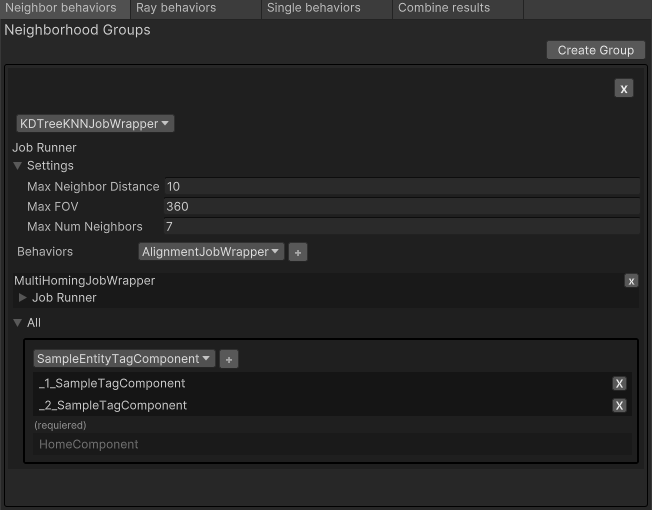Delete _1_SampleTagComponent entry
The height and width of the screenshot is (510, 652).
pos(620,384)
